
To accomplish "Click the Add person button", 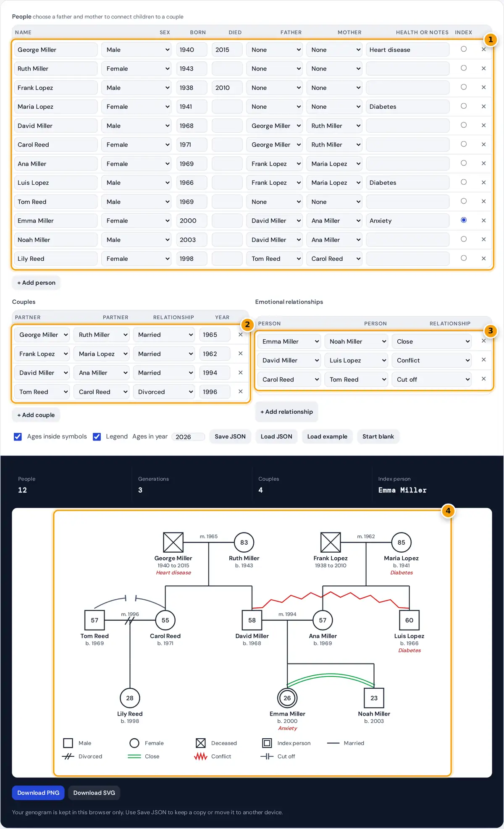I will 36,283.
